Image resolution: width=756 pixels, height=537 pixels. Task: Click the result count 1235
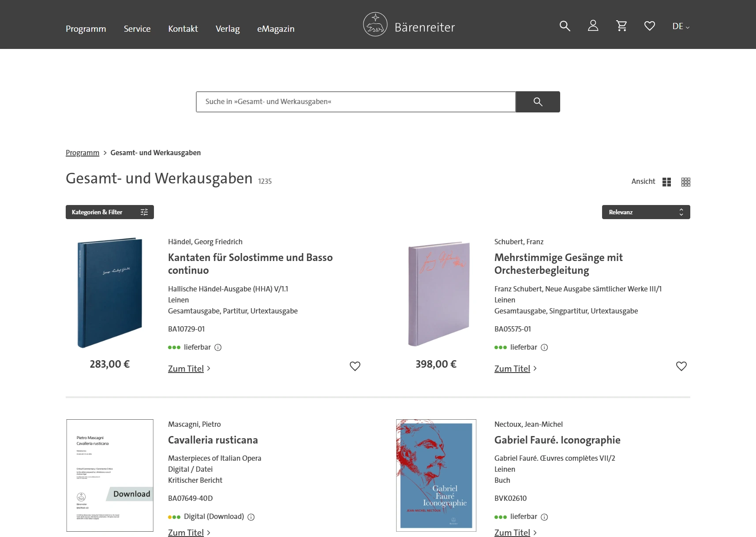[265, 181]
